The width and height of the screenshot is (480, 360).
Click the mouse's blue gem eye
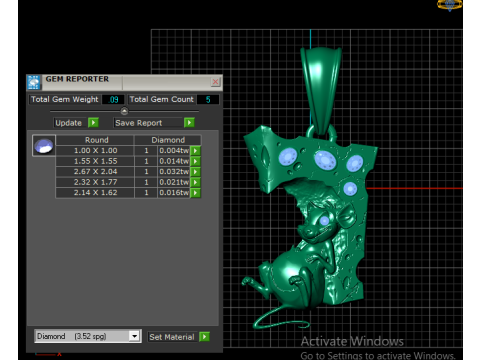click(x=324, y=220)
